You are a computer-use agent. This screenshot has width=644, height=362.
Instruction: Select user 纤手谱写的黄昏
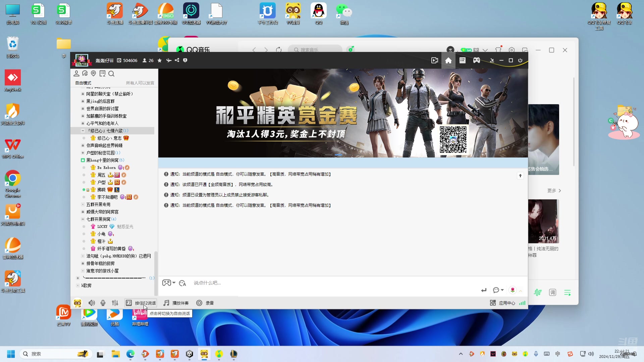pos(111,249)
